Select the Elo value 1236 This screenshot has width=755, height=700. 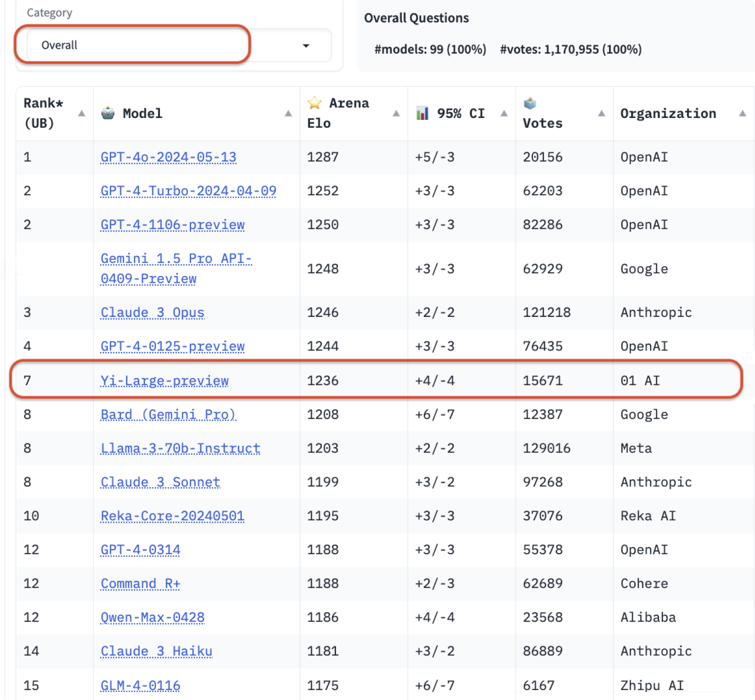[323, 381]
